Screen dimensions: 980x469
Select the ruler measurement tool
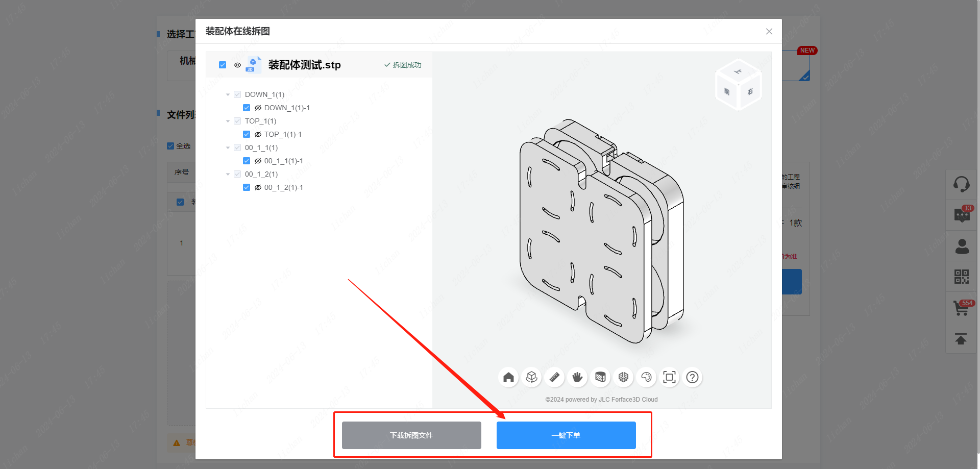coord(554,377)
